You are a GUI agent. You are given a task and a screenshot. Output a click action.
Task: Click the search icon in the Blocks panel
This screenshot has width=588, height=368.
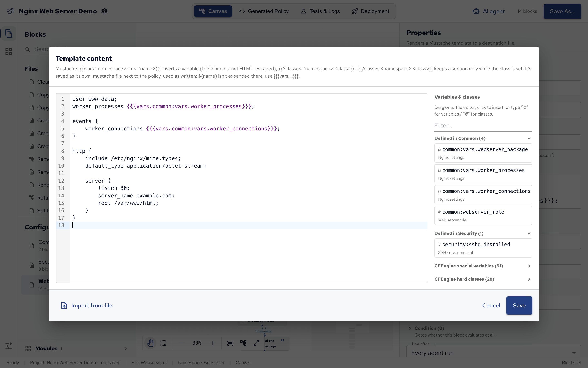pyautogui.click(x=28, y=49)
